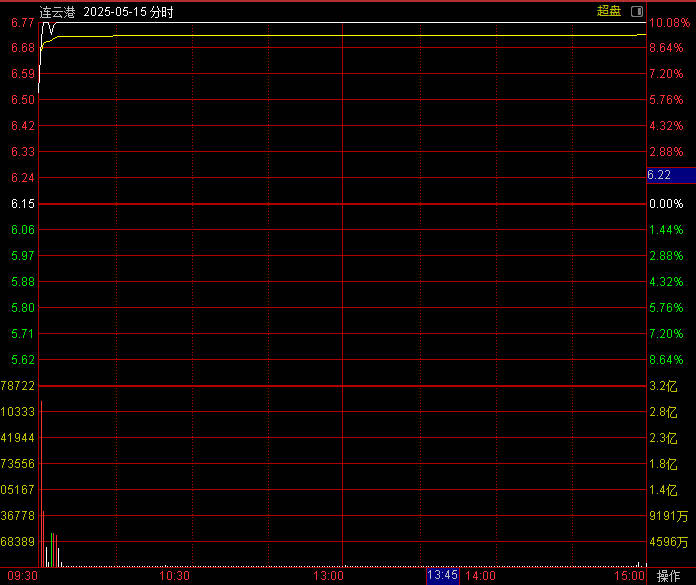Click the 0.00% baseline percentage label
This screenshot has height=585, width=696.
[x=666, y=204]
